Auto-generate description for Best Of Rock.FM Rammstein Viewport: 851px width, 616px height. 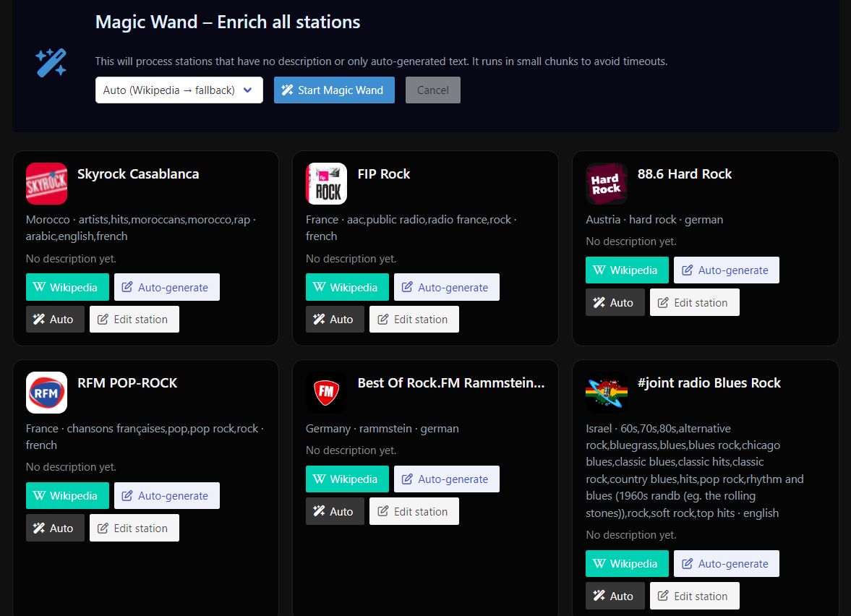(x=447, y=479)
